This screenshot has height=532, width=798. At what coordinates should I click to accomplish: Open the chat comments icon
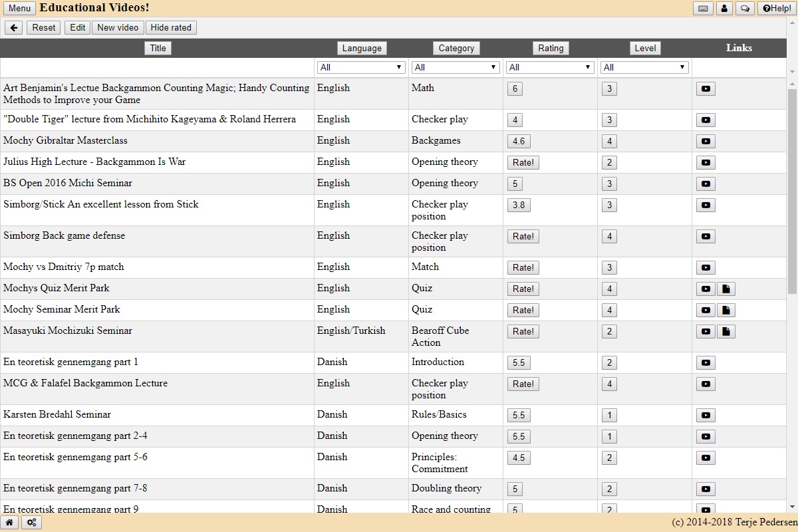point(745,9)
